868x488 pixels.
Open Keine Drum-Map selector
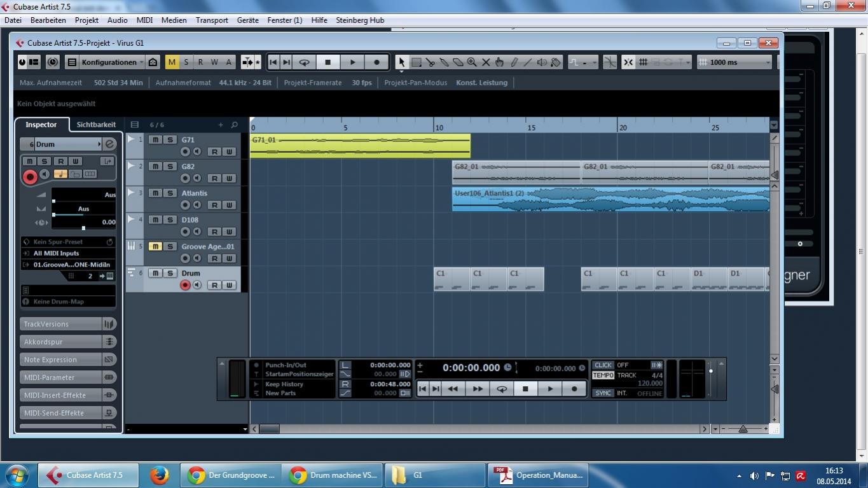coord(68,302)
